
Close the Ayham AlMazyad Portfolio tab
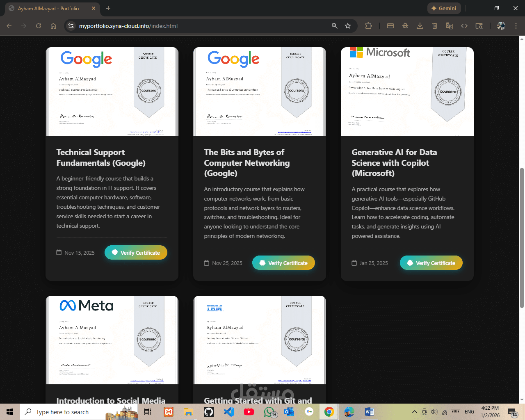[94, 8]
